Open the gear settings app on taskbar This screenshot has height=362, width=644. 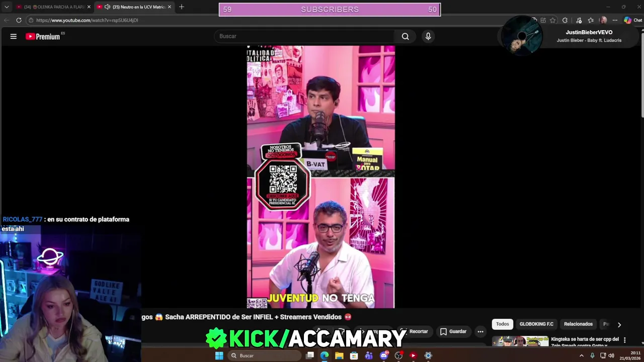(x=428, y=355)
